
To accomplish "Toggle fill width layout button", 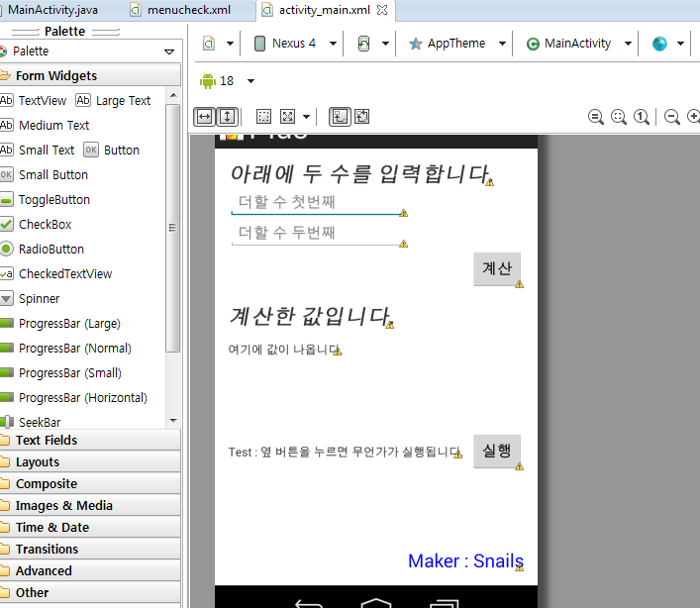I will pos(204,116).
